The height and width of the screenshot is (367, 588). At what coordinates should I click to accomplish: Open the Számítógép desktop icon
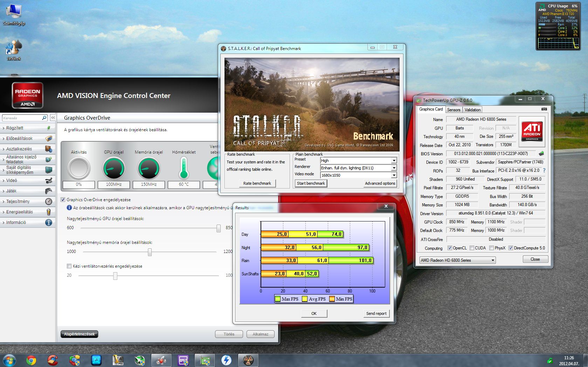coord(14,15)
